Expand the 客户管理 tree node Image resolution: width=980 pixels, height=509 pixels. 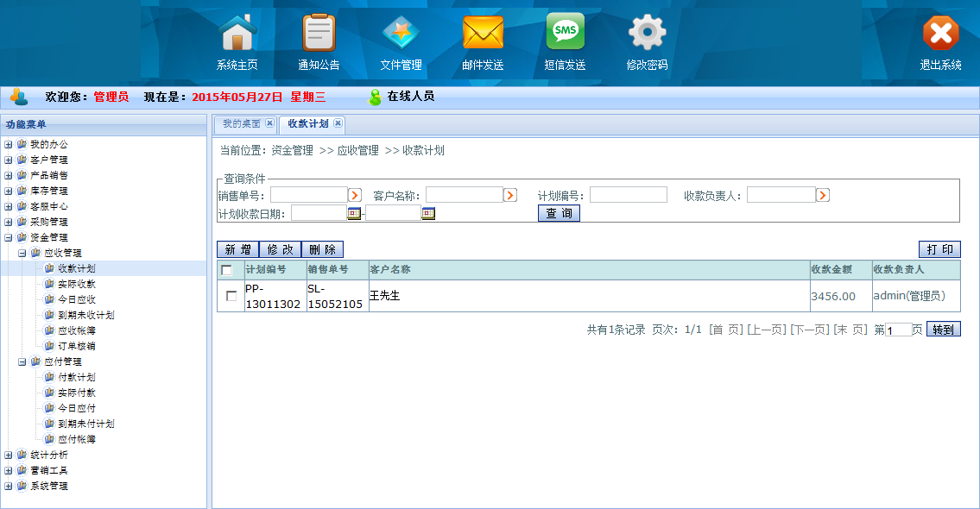(8, 160)
